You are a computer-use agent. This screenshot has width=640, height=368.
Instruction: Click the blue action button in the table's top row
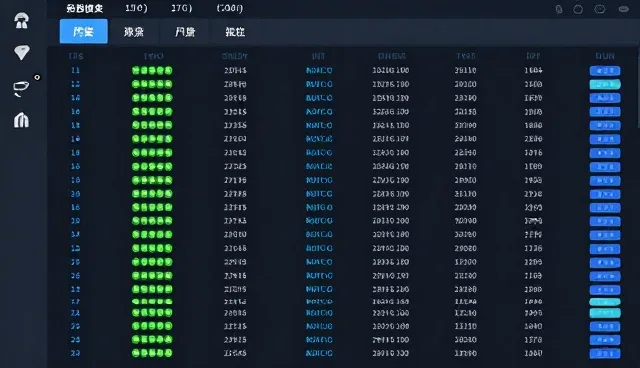click(605, 71)
